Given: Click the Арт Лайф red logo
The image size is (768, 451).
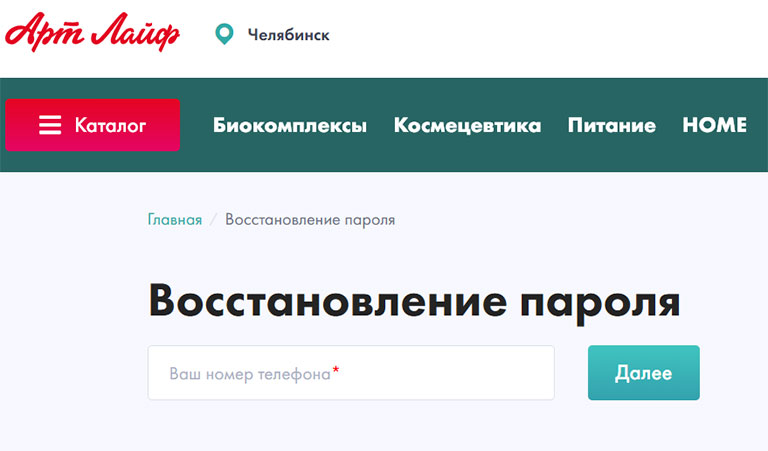Looking at the screenshot, I should [92, 33].
